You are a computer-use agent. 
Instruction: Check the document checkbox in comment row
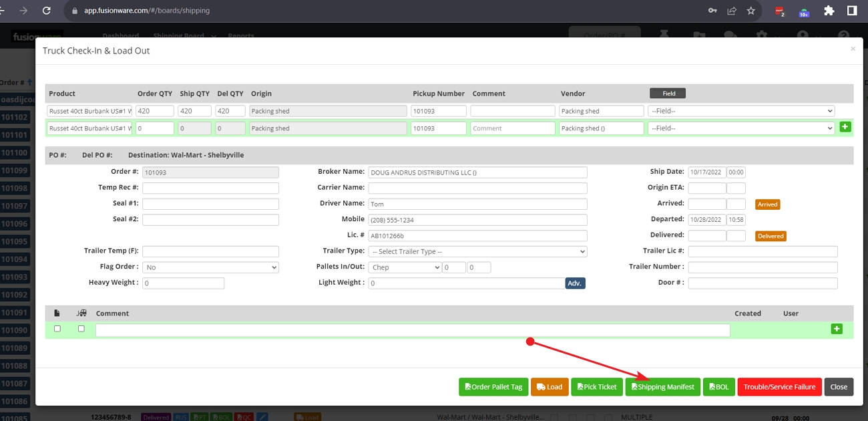coord(57,329)
